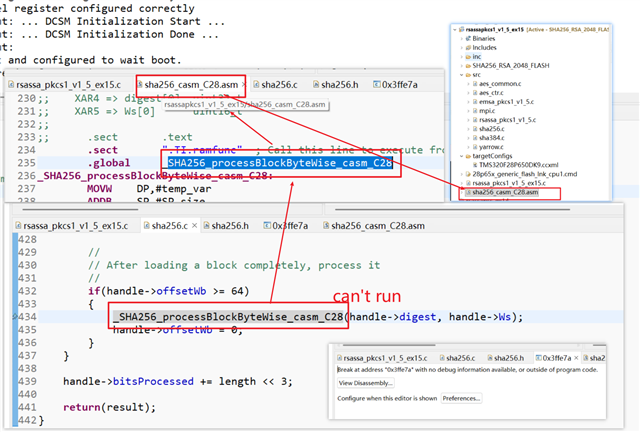Screen dimensions: 640x432
Task: Click 'offsetWb' in the if statement line 432
Action: coord(181,291)
